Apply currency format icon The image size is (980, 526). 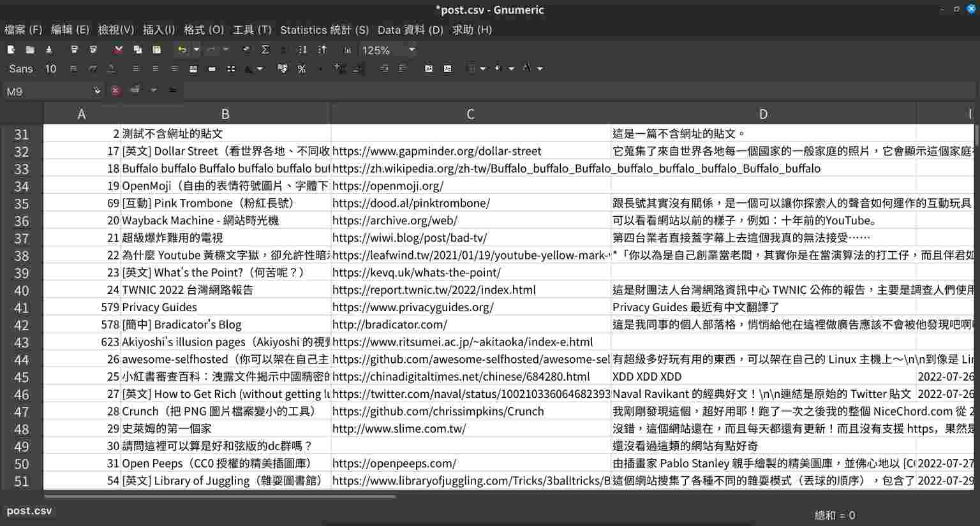[x=283, y=69]
